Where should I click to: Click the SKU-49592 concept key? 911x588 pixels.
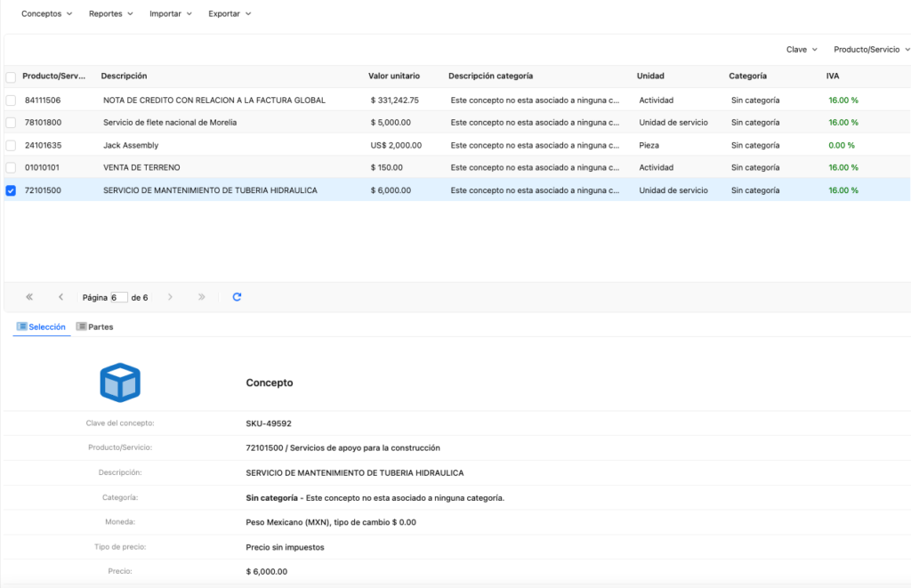click(269, 423)
